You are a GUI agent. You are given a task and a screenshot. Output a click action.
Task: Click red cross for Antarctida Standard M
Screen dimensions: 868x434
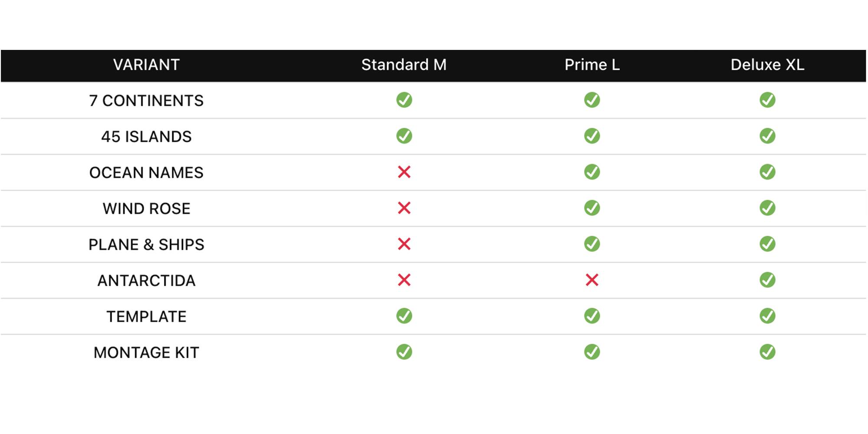click(x=404, y=280)
